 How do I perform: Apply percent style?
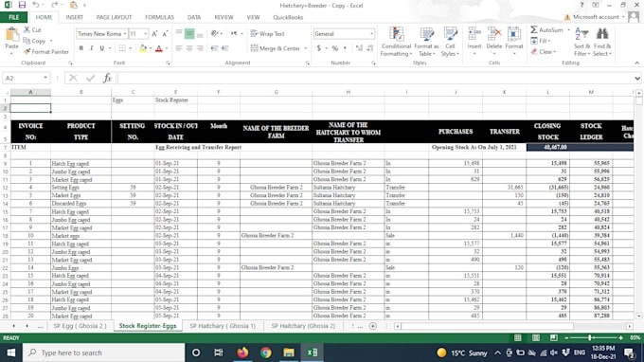tap(335, 48)
